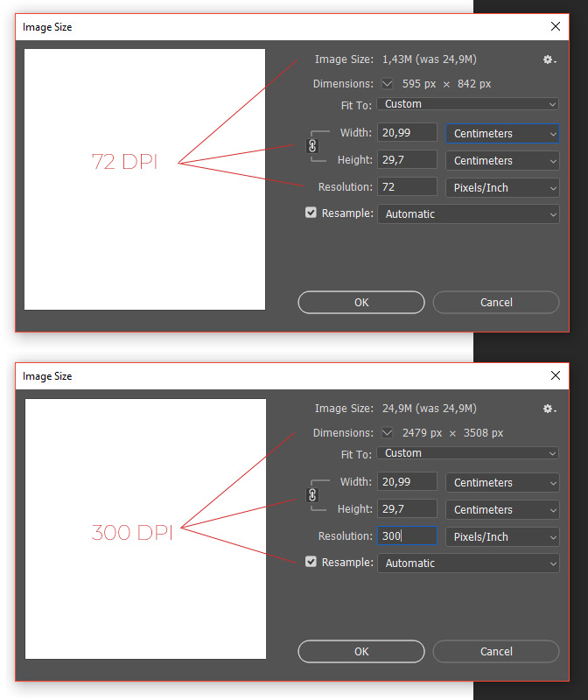Image resolution: width=588 pixels, height=700 pixels.
Task: Click the 300 DPI preview thumbnail area
Action: [145, 529]
